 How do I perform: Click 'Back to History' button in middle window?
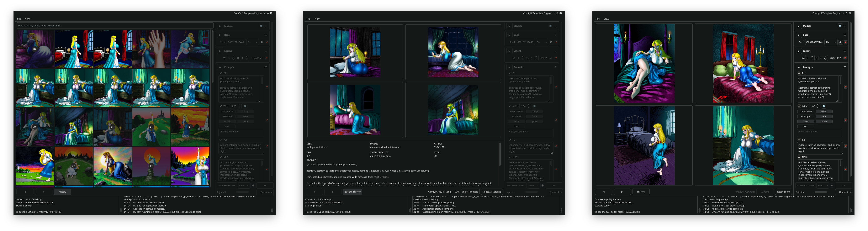(x=353, y=192)
